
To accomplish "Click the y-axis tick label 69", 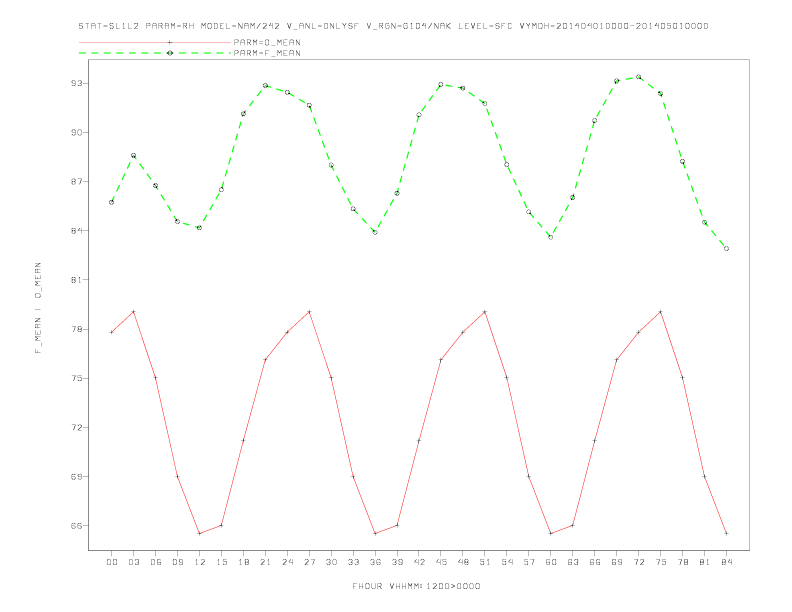I will coord(76,476).
